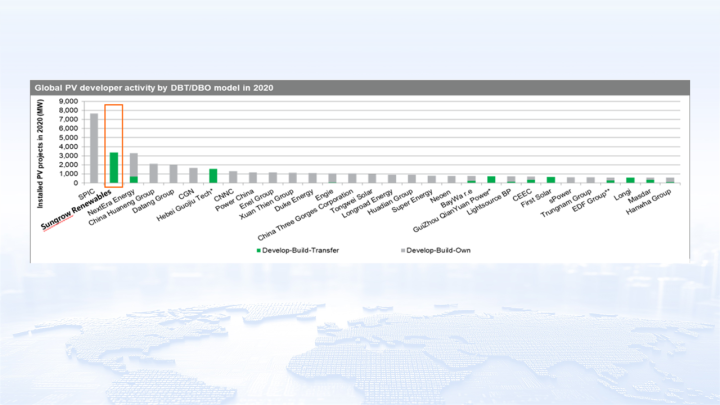Click the "CEEC" axis label
720x405 pixels.
pos(522,195)
